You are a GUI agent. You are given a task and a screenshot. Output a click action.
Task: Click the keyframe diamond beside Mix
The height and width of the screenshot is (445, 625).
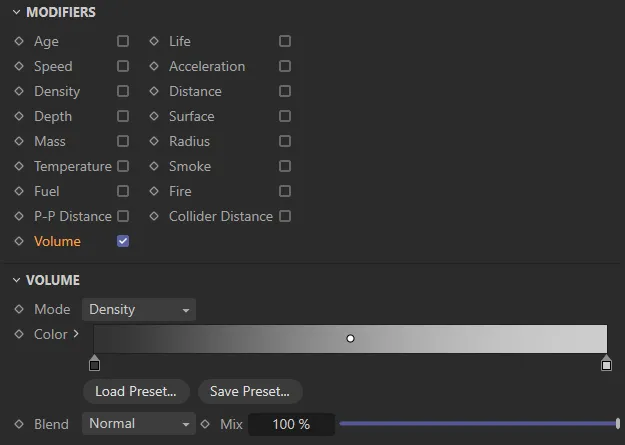(x=205, y=424)
